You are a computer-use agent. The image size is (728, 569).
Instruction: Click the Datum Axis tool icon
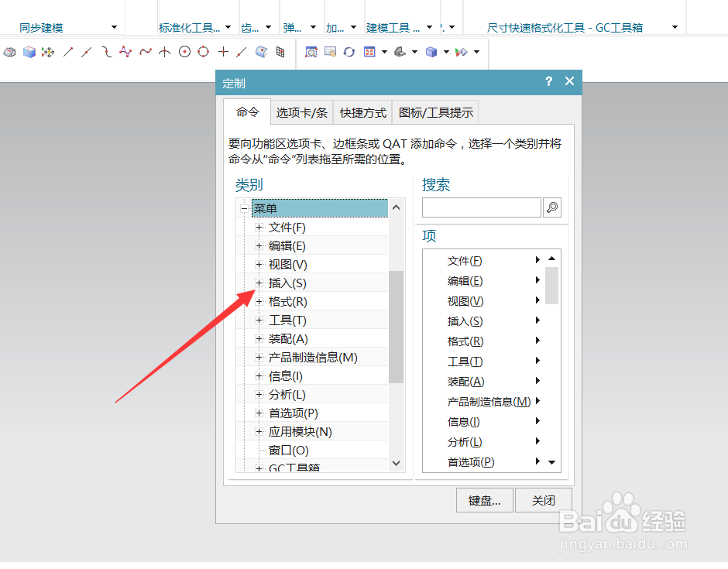click(163, 53)
